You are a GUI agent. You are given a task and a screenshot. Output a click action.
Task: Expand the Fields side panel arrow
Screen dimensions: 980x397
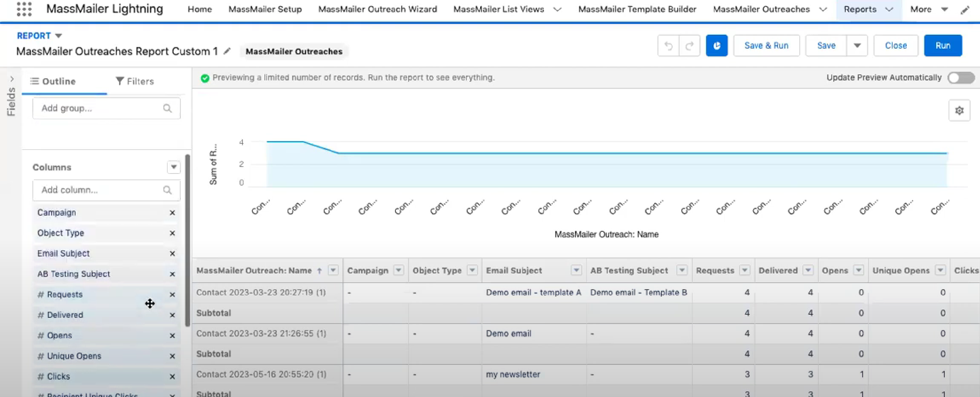[x=12, y=79]
